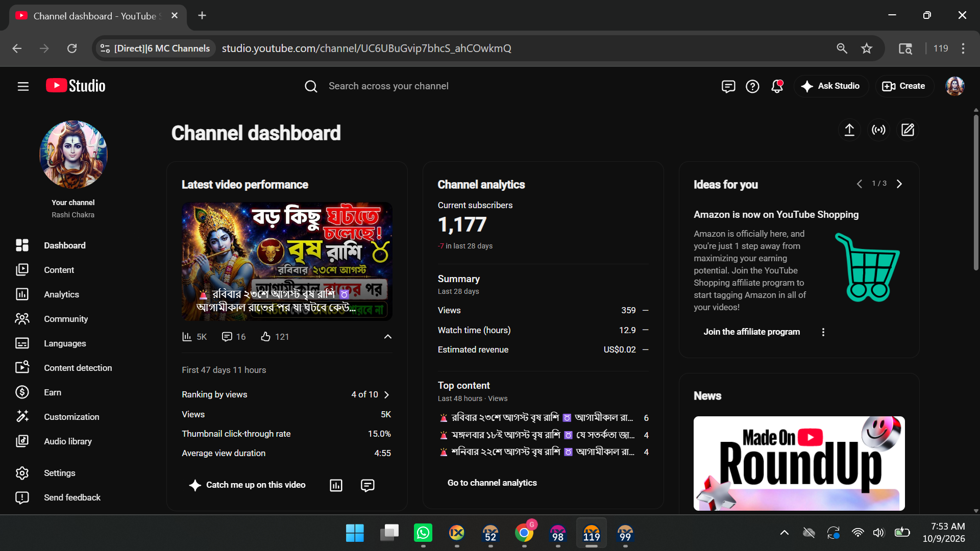
Task: Click the address bar URL
Action: pos(366,48)
